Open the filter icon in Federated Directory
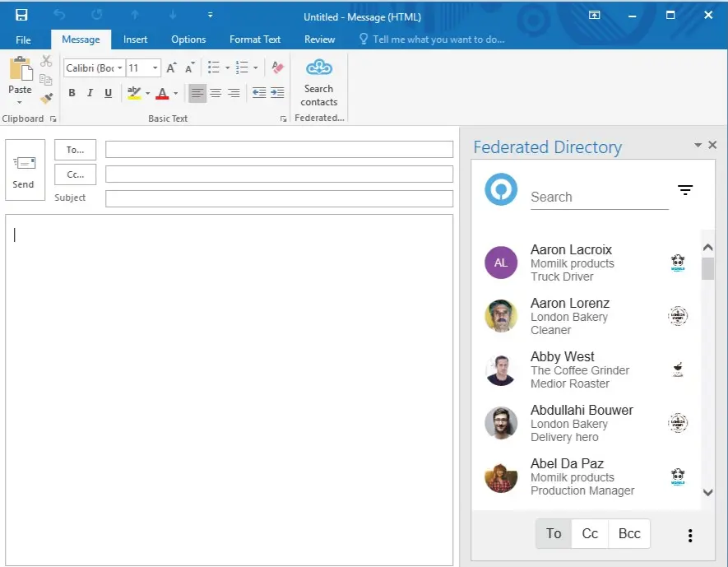This screenshot has width=728, height=567. (x=685, y=190)
